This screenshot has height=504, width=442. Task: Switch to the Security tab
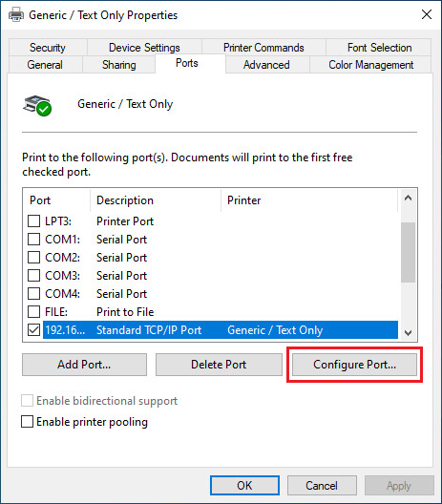click(48, 48)
